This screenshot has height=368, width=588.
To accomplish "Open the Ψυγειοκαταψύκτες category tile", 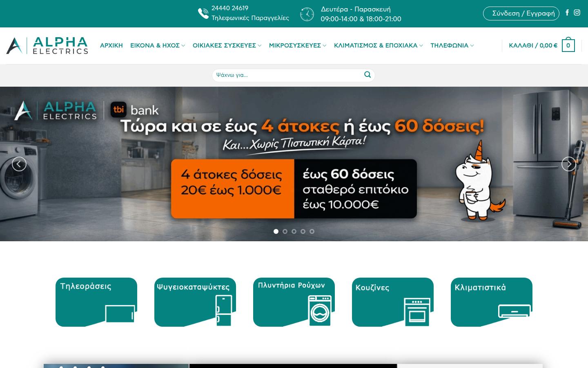I will click(195, 302).
